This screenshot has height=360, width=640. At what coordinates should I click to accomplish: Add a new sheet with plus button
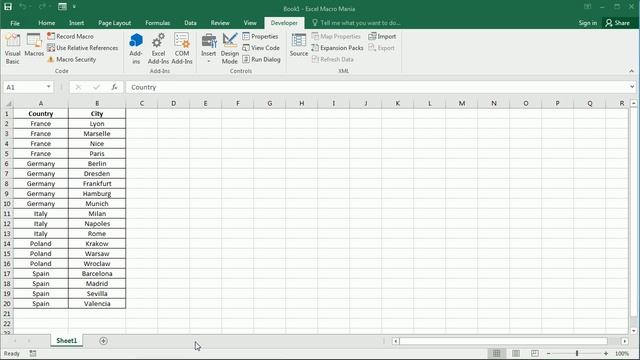[103, 341]
